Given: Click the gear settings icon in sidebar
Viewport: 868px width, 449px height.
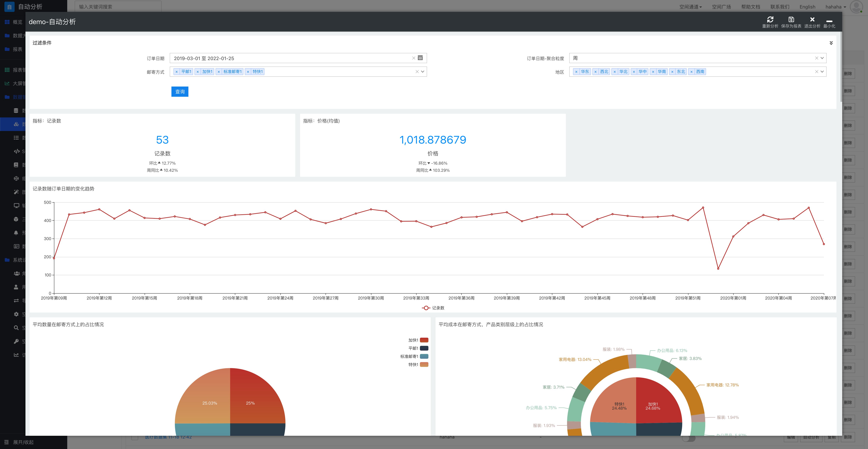Looking at the screenshot, I should click(16, 314).
